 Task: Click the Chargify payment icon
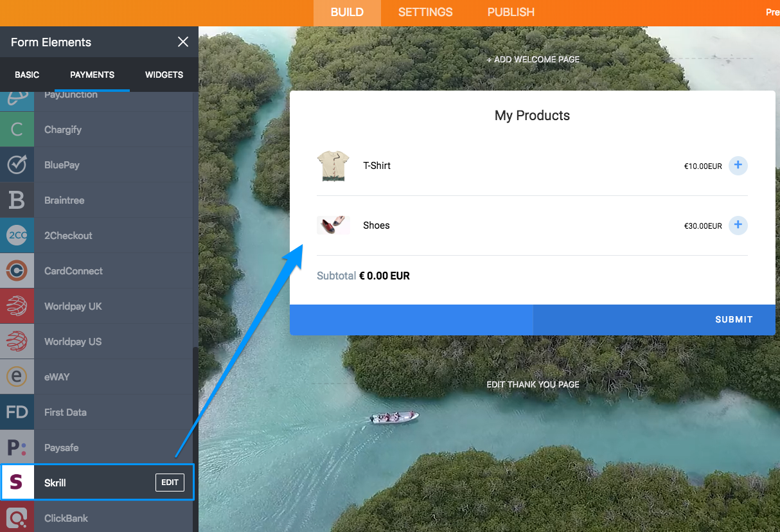[17, 130]
